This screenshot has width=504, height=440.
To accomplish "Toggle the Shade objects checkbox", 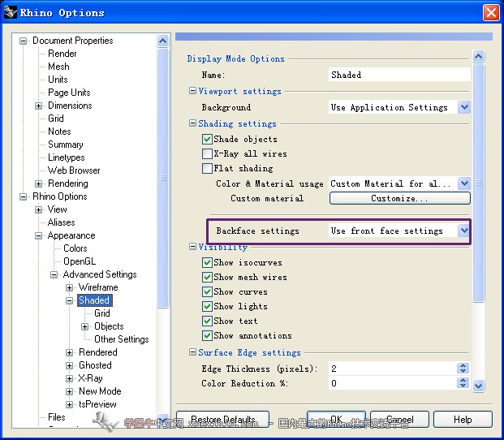I will [207, 139].
